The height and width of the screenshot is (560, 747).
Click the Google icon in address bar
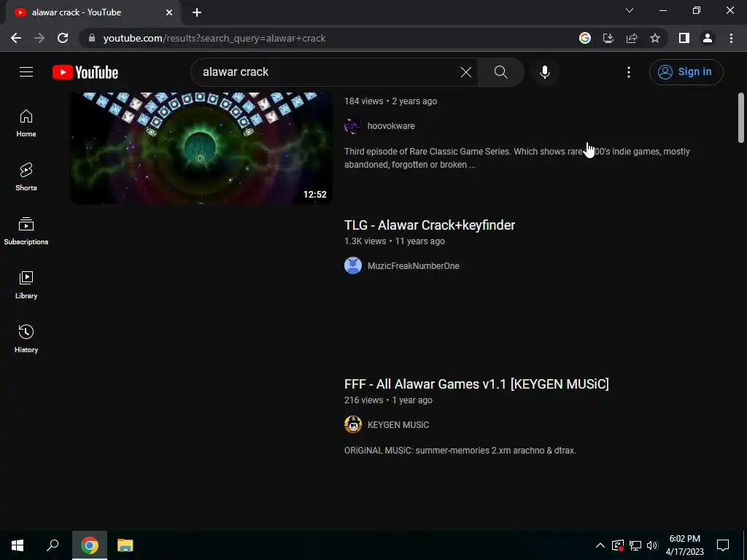585,38
